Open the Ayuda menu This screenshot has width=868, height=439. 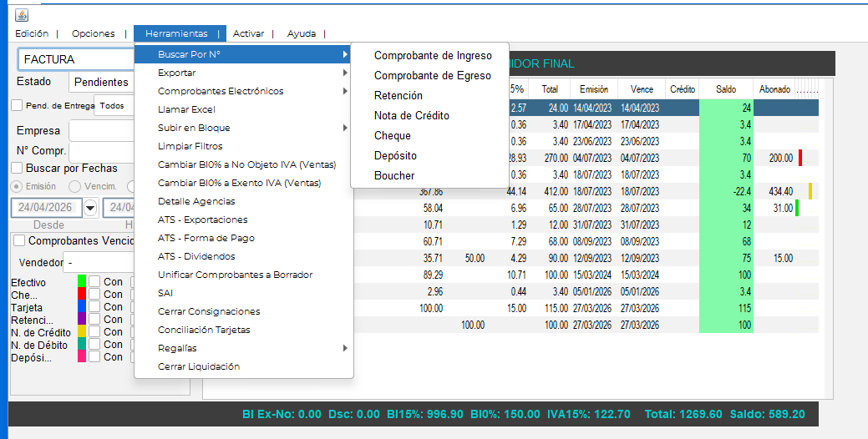302,33
